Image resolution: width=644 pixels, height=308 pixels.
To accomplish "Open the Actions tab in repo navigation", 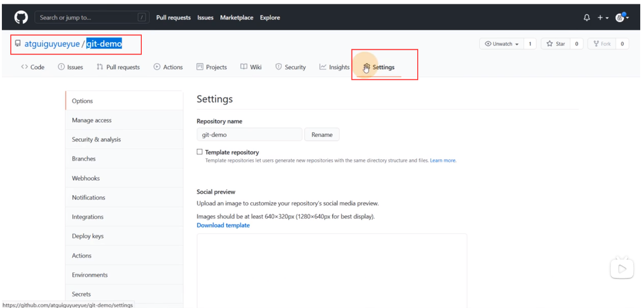I will coord(168,67).
